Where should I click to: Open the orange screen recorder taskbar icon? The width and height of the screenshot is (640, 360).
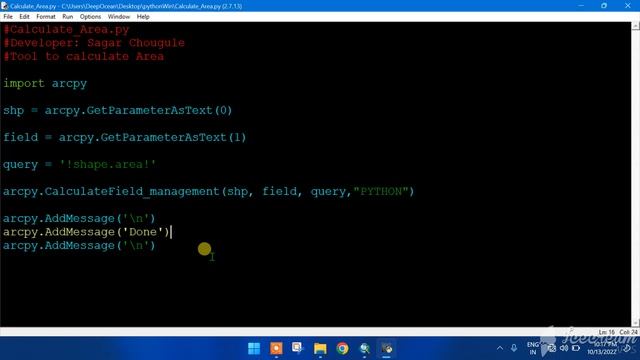pyautogui.click(x=276, y=348)
